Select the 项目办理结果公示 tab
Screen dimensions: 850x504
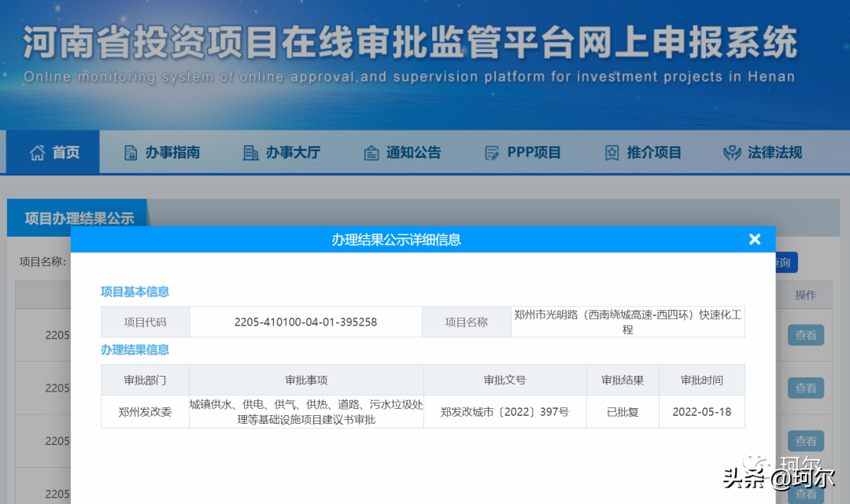(77, 218)
